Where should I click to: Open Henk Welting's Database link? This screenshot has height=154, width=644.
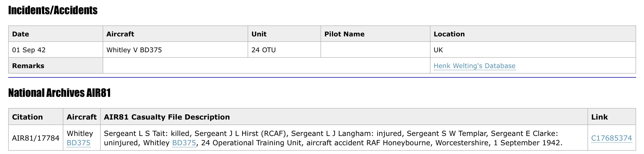click(x=474, y=66)
